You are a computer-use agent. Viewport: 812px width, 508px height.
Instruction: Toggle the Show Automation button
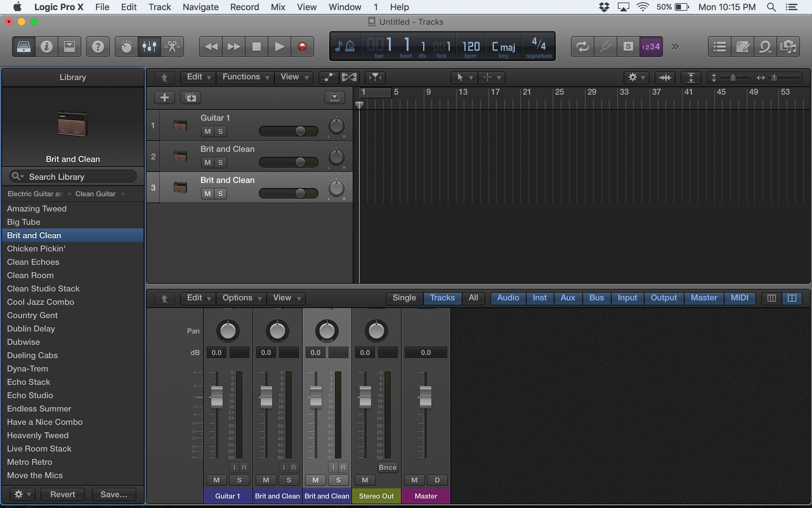point(329,77)
